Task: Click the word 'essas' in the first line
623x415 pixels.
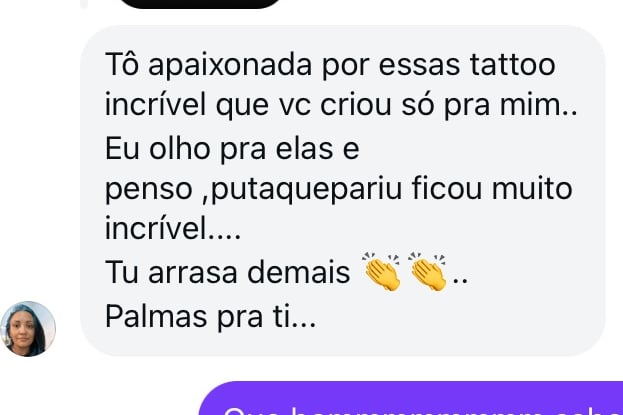Action: coord(419,66)
